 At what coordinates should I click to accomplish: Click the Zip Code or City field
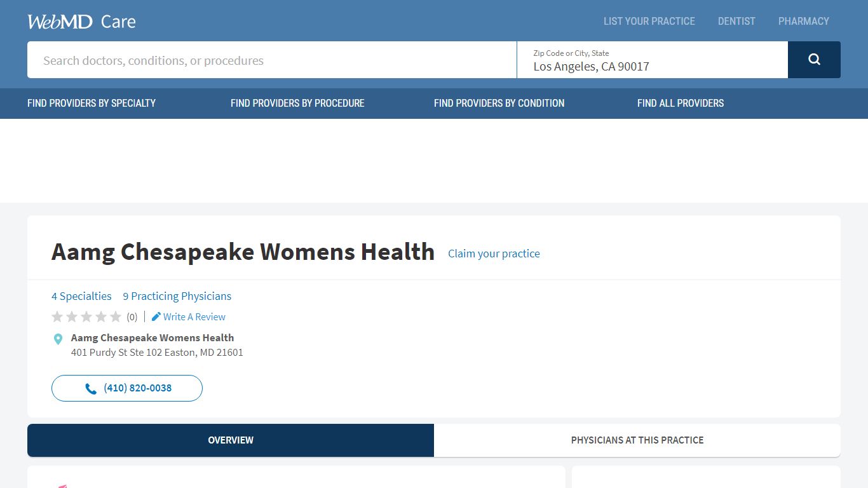tap(653, 60)
